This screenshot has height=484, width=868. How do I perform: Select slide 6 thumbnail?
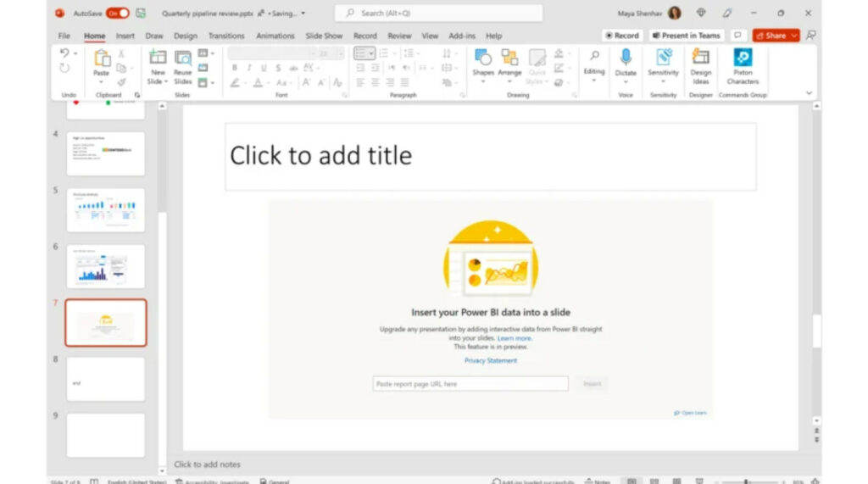[x=106, y=267]
